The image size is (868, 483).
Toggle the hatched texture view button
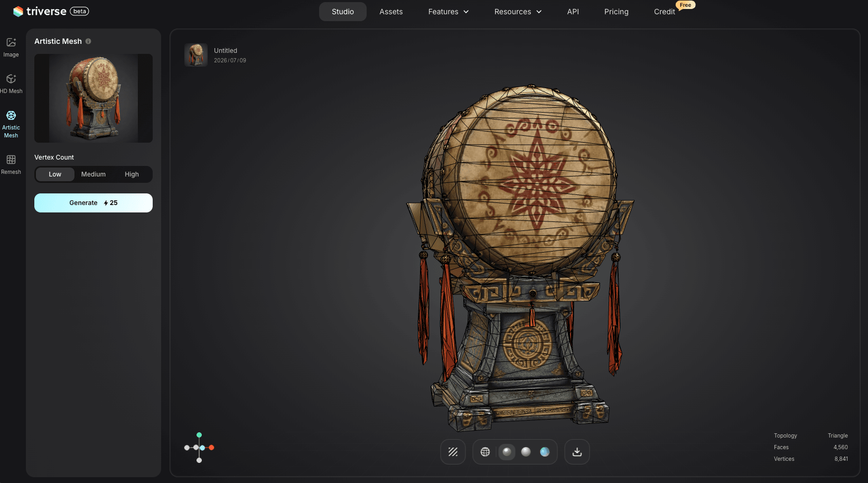click(x=453, y=452)
